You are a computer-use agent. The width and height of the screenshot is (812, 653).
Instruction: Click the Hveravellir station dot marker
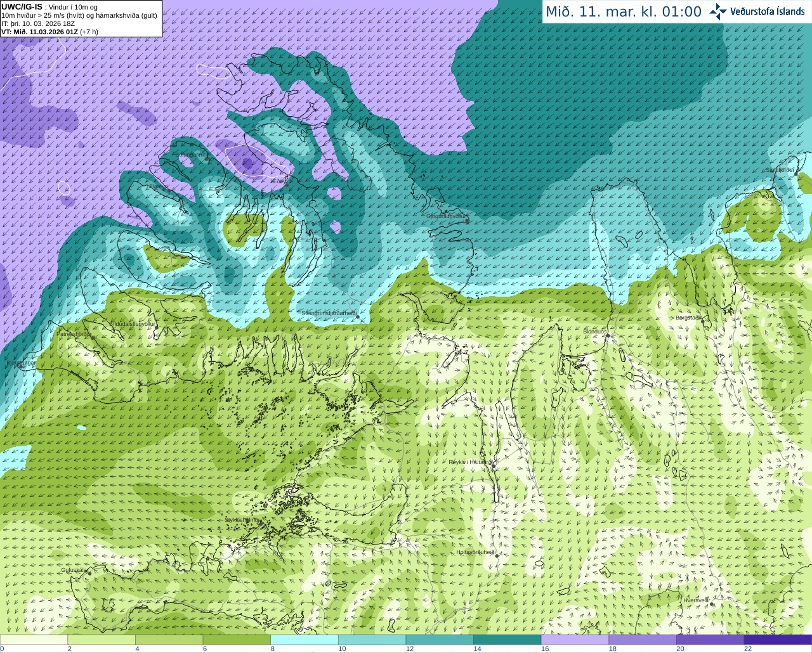tap(712, 604)
